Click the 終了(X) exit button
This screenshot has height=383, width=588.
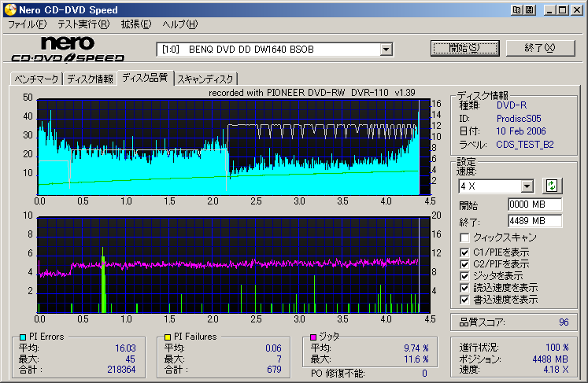click(540, 48)
